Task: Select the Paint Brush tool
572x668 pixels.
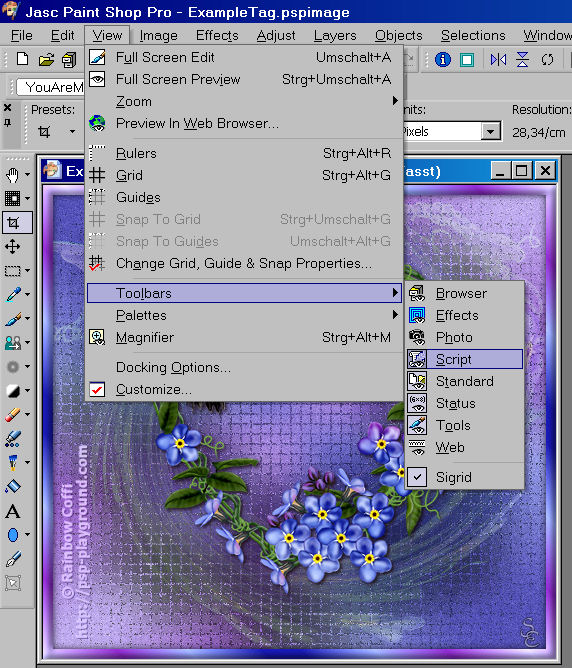Action: pyautogui.click(x=13, y=318)
